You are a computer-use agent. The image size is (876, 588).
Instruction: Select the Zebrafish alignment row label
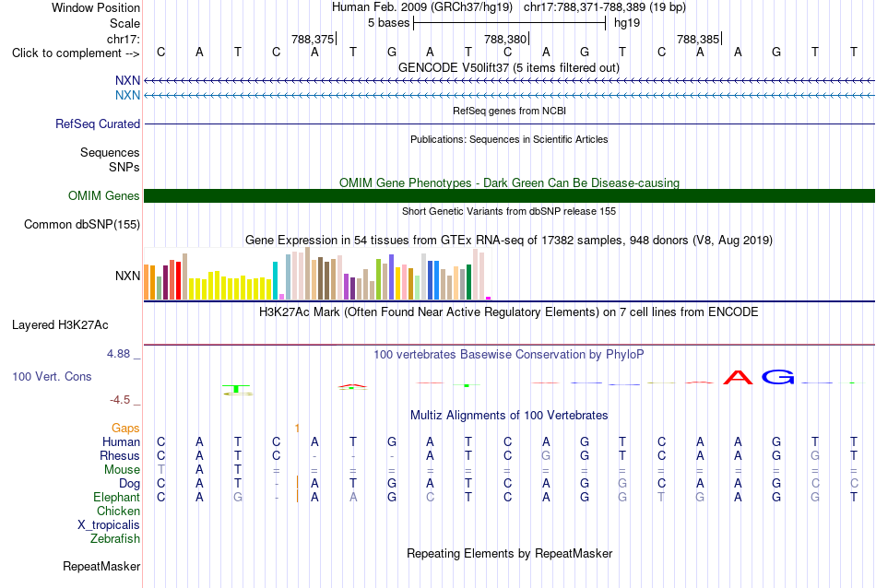tap(115, 539)
